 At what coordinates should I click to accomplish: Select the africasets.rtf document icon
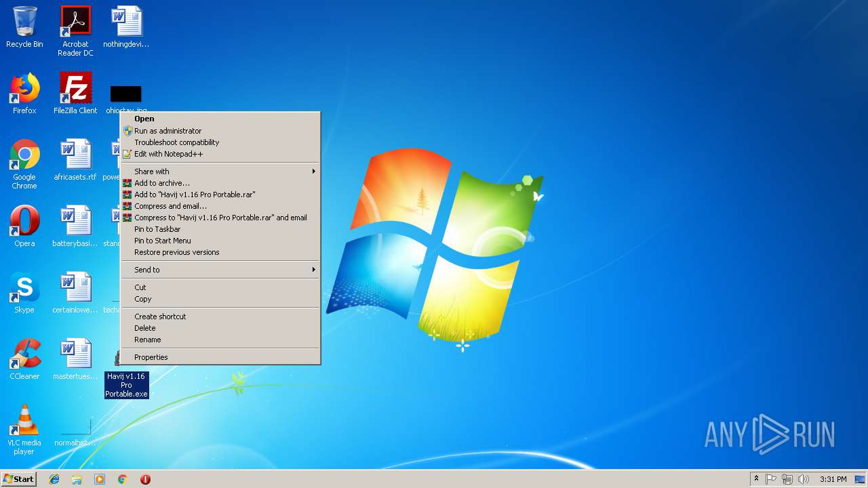(x=75, y=160)
